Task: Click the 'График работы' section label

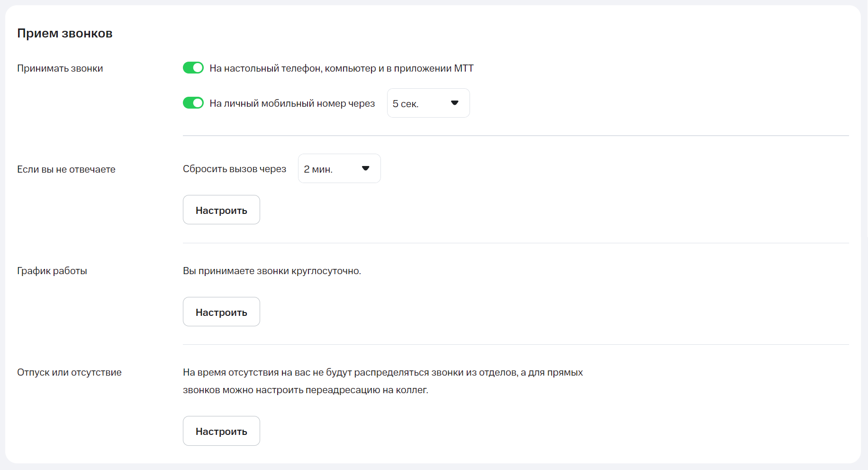Action: [x=52, y=271]
